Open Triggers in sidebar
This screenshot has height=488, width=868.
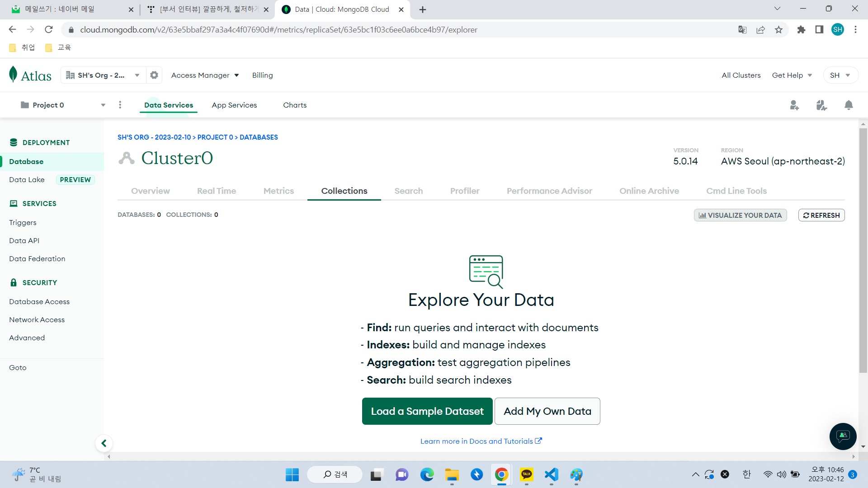click(23, 223)
